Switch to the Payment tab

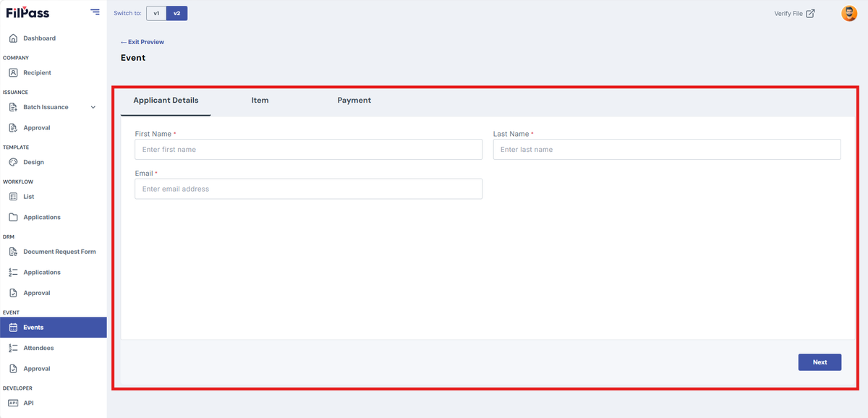pyautogui.click(x=354, y=101)
